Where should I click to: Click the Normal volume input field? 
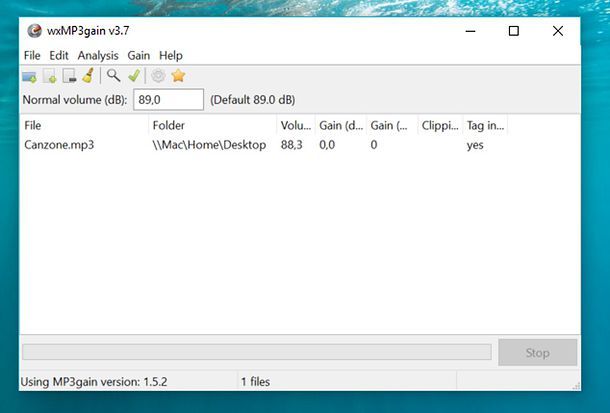tap(168, 100)
